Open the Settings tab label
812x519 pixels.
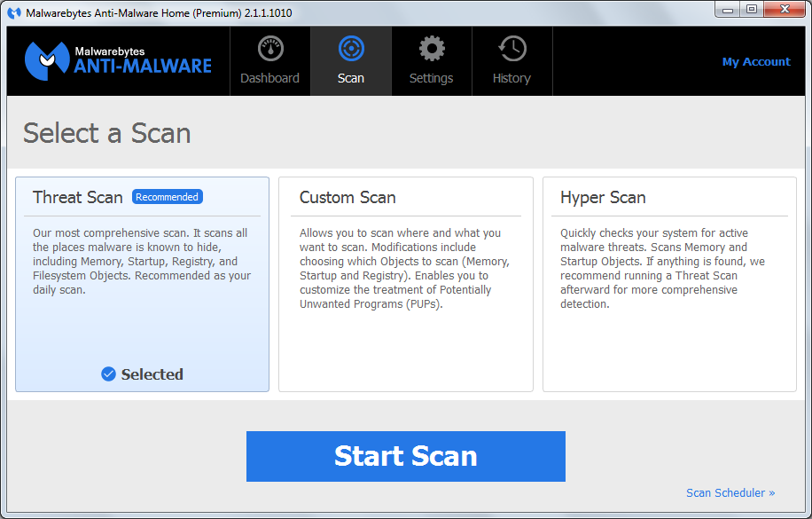(x=432, y=78)
